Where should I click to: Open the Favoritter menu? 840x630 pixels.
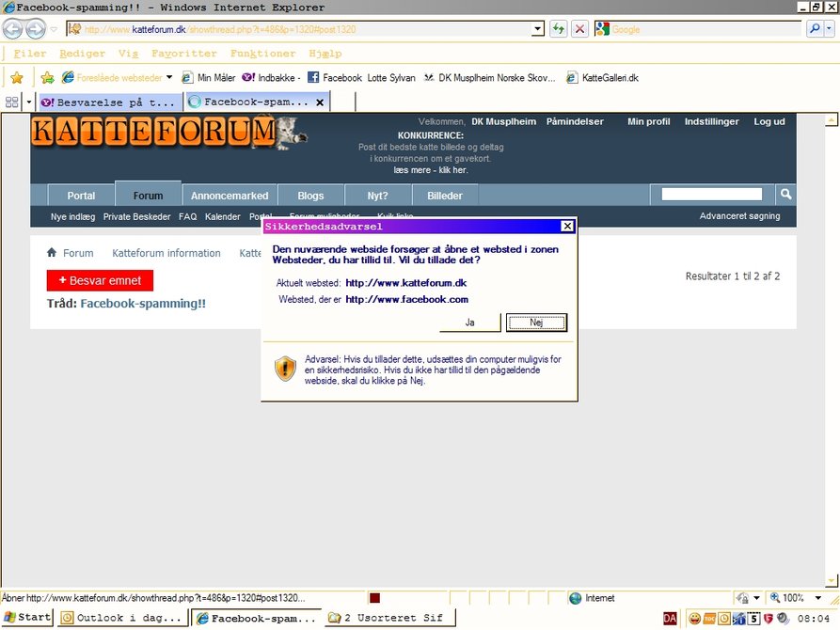coord(183,54)
